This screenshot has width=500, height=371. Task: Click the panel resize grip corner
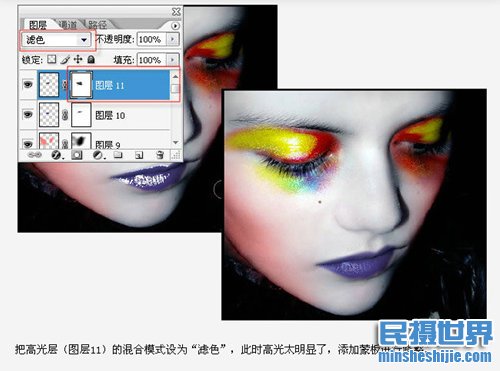click(x=176, y=155)
